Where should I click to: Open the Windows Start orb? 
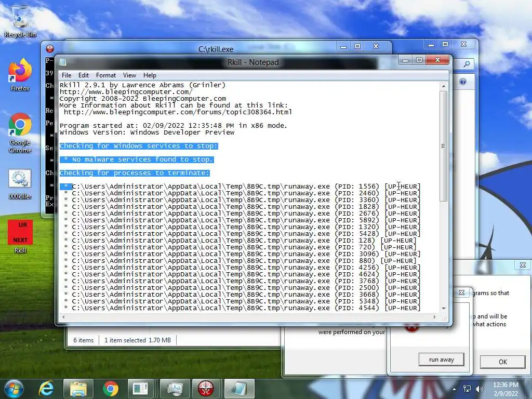pos(14,389)
